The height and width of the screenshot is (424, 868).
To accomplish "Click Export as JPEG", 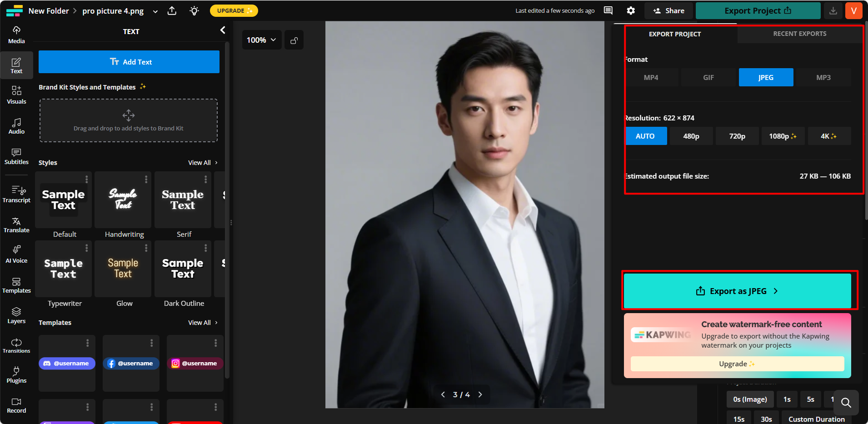I will pyautogui.click(x=737, y=291).
